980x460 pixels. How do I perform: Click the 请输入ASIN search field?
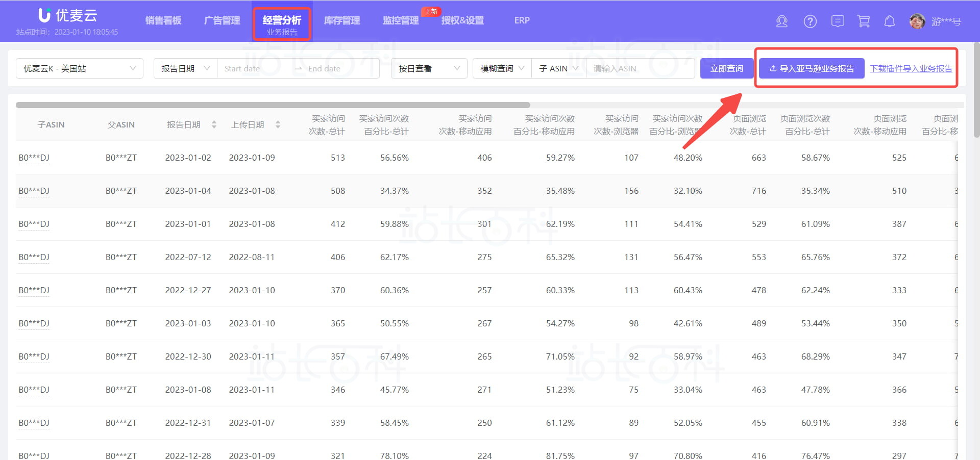pyautogui.click(x=640, y=68)
